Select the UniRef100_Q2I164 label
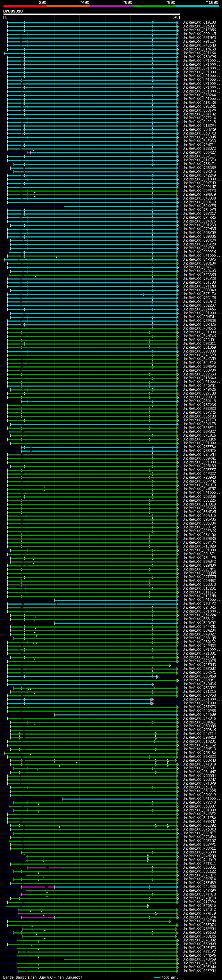222x980 pixels. 199,53
